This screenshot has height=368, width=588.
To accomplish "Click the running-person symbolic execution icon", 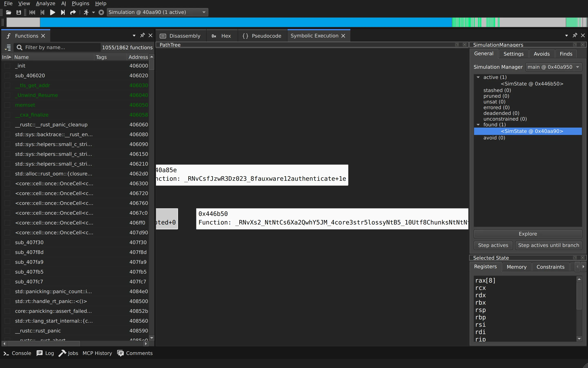I will click(86, 12).
